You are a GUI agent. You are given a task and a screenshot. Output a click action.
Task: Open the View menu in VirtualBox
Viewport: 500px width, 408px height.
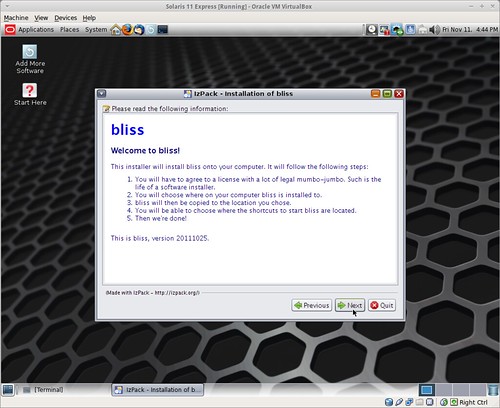tap(41, 18)
